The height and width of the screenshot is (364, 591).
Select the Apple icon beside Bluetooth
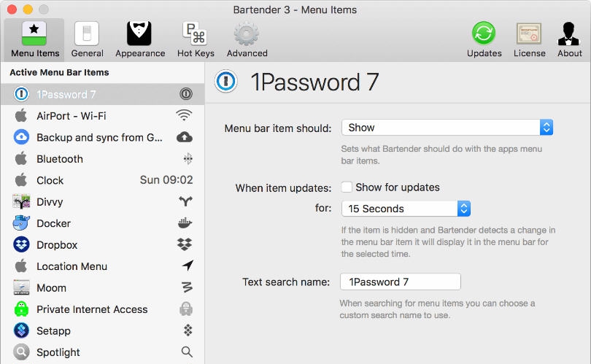21,158
